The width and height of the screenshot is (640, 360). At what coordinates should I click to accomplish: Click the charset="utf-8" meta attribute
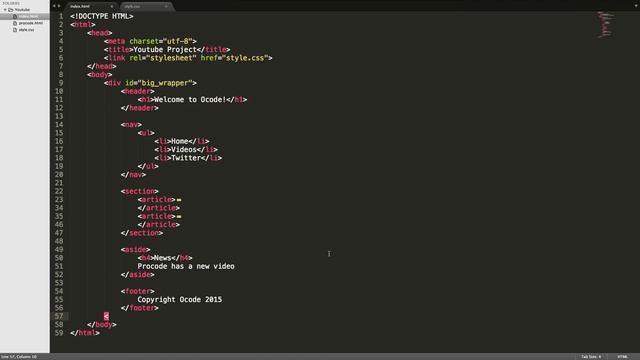click(161, 41)
